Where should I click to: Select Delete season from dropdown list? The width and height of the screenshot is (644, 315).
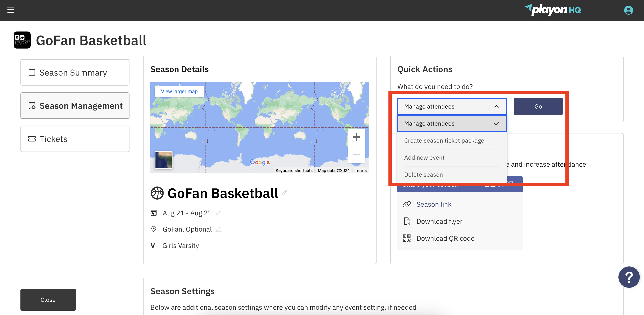[x=423, y=175]
